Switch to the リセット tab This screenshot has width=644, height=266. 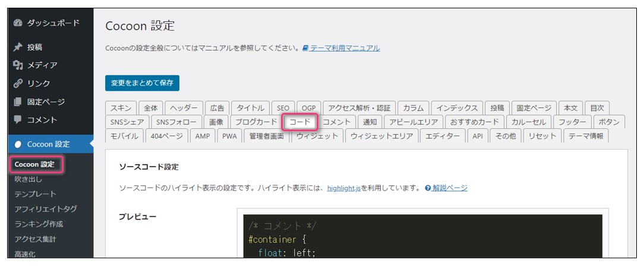[x=542, y=136]
